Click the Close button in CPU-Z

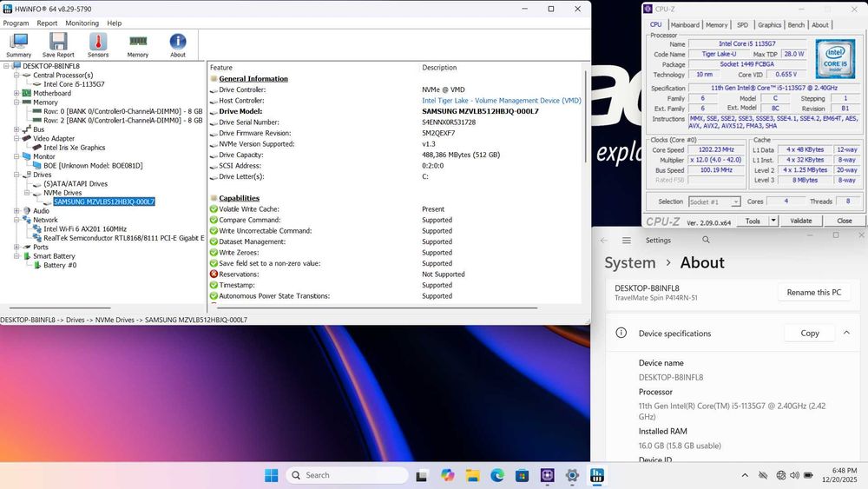coord(845,221)
